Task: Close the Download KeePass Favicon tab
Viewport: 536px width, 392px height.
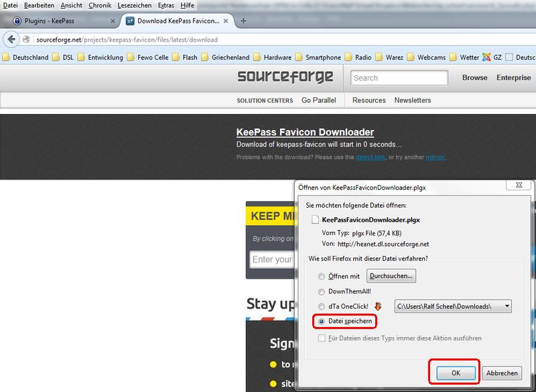Action: coord(226,21)
